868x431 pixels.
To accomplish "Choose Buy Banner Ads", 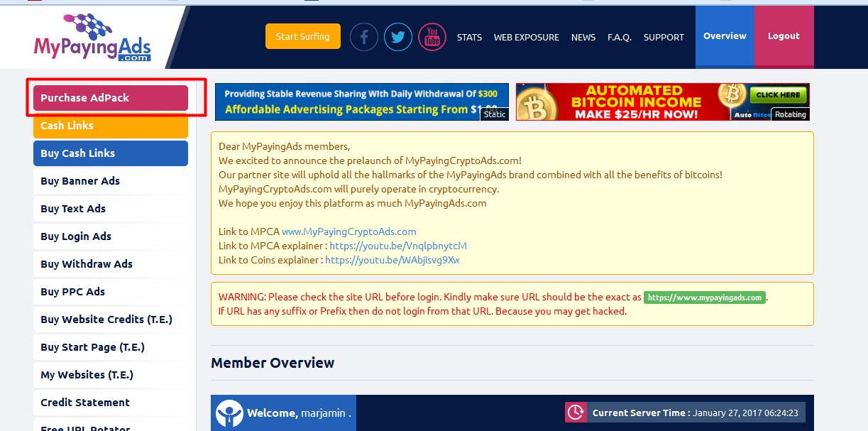I will [111, 181].
